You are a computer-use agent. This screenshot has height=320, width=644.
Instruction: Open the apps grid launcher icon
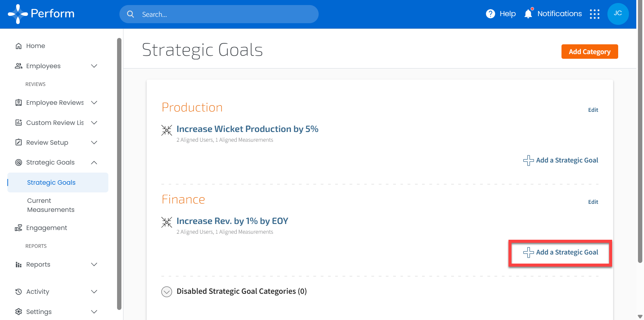[x=595, y=14]
